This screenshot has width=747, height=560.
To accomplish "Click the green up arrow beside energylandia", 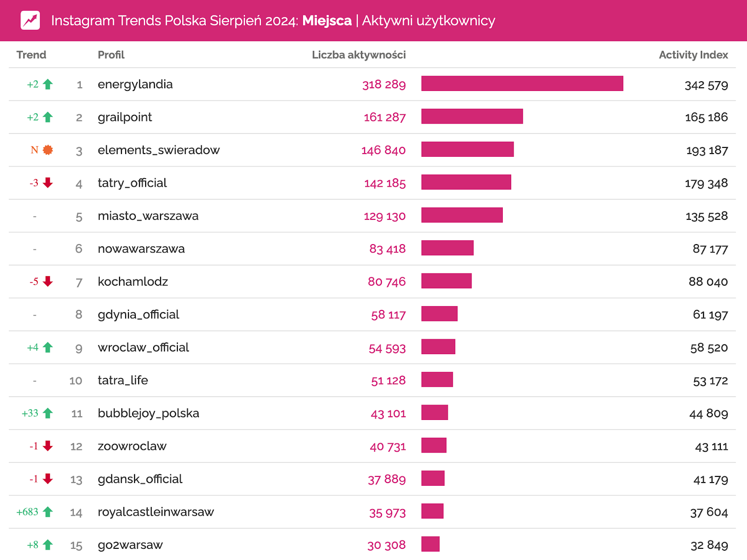I will (48, 84).
